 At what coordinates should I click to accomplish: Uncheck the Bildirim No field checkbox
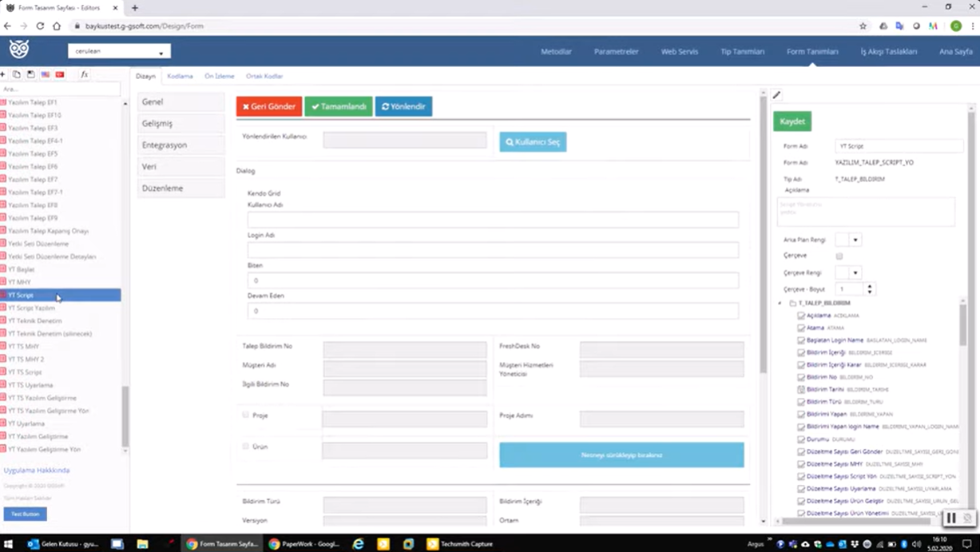click(801, 377)
